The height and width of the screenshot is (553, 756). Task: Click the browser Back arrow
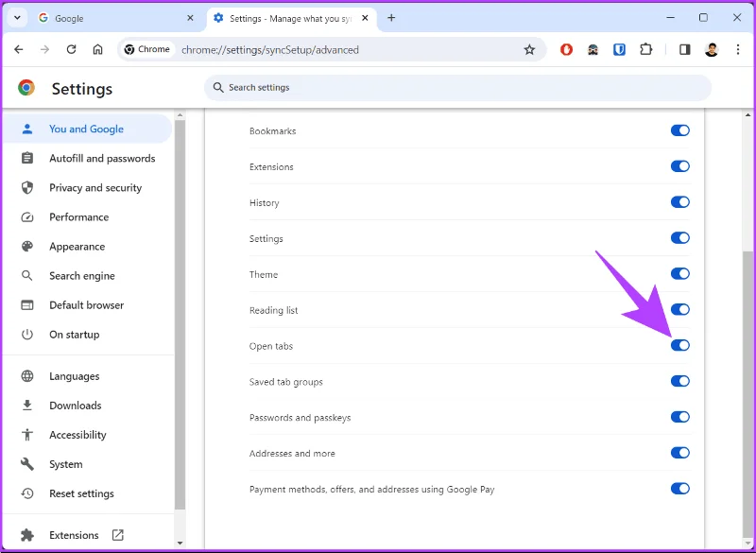click(x=19, y=49)
